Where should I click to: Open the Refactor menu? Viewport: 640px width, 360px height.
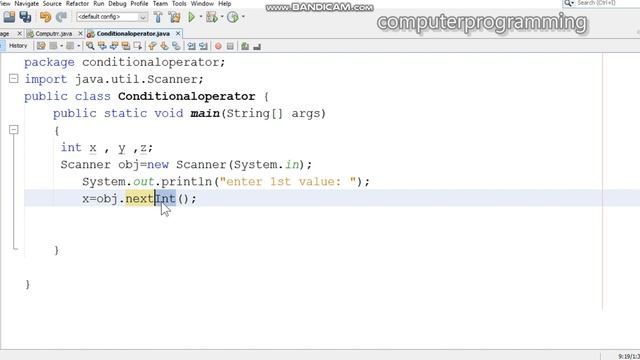pos(77,4)
